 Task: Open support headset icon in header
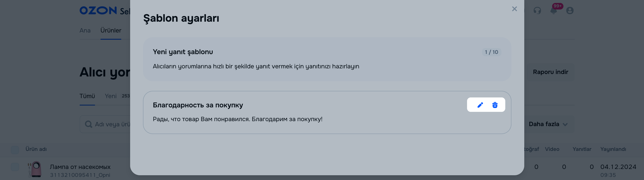537,10
